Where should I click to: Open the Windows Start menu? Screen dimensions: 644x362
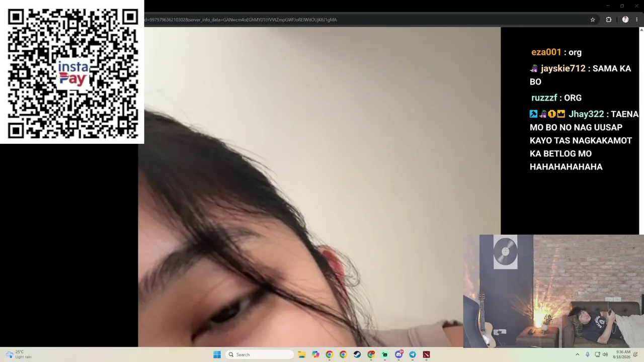217,354
